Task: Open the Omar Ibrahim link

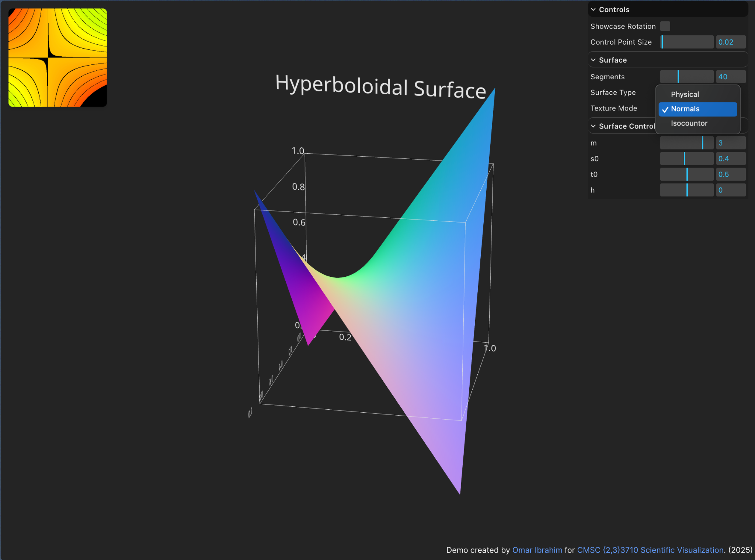Action: click(537, 550)
